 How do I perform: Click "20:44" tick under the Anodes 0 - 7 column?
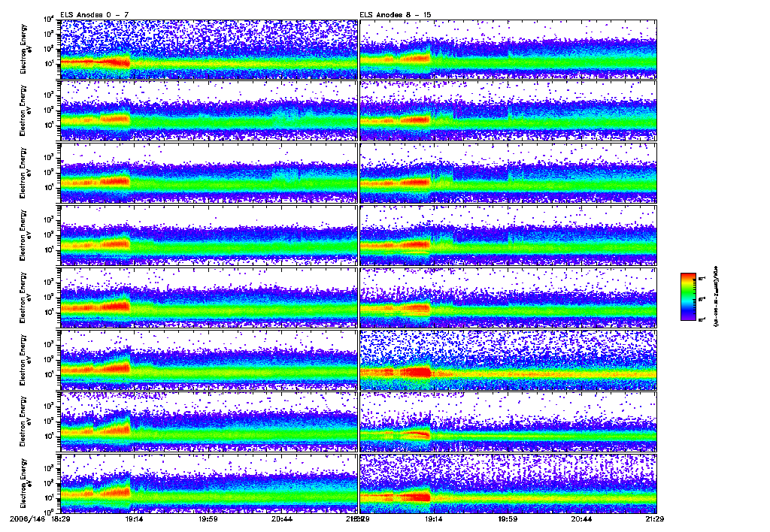click(x=283, y=518)
